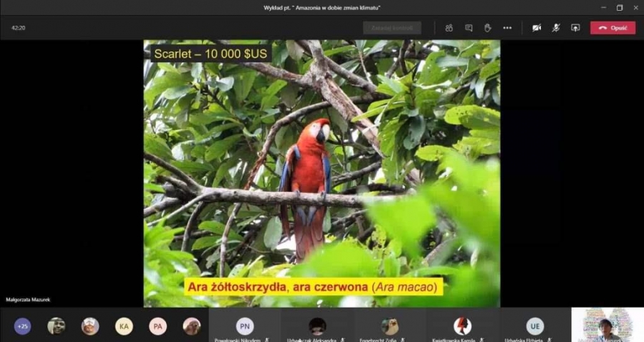Toggle the camera on or off
The height and width of the screenshot is (342, 644).
pos(537,28)
